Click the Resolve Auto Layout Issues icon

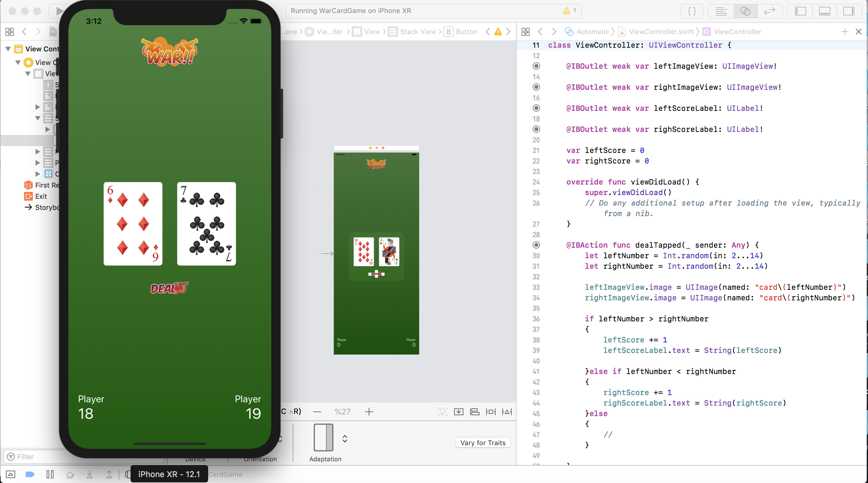[x=507, y=411]
